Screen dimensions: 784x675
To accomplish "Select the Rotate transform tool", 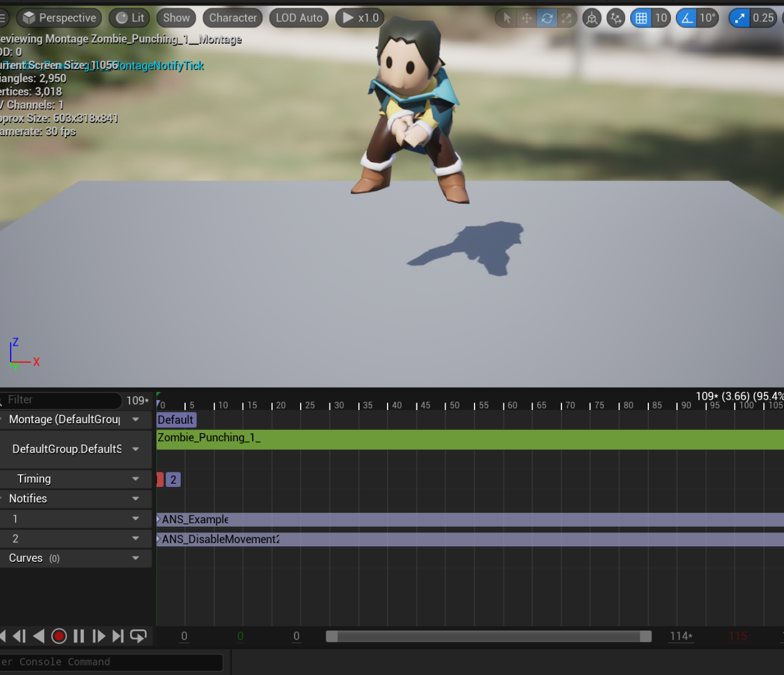I will 547,17.
